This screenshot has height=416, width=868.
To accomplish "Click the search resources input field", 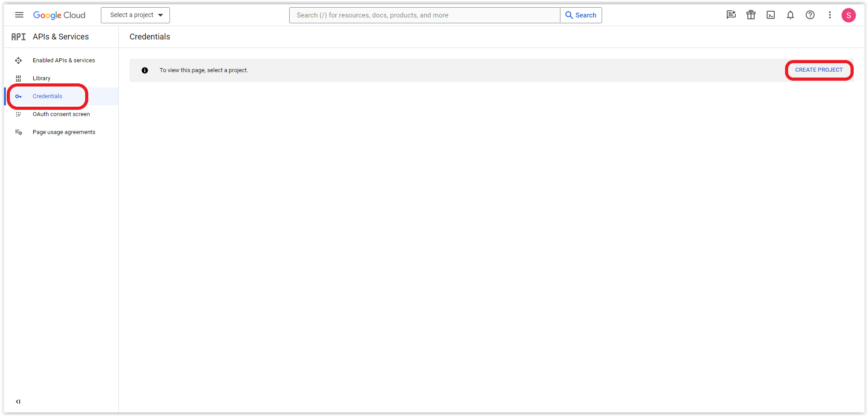I will [x=425, y=15].
